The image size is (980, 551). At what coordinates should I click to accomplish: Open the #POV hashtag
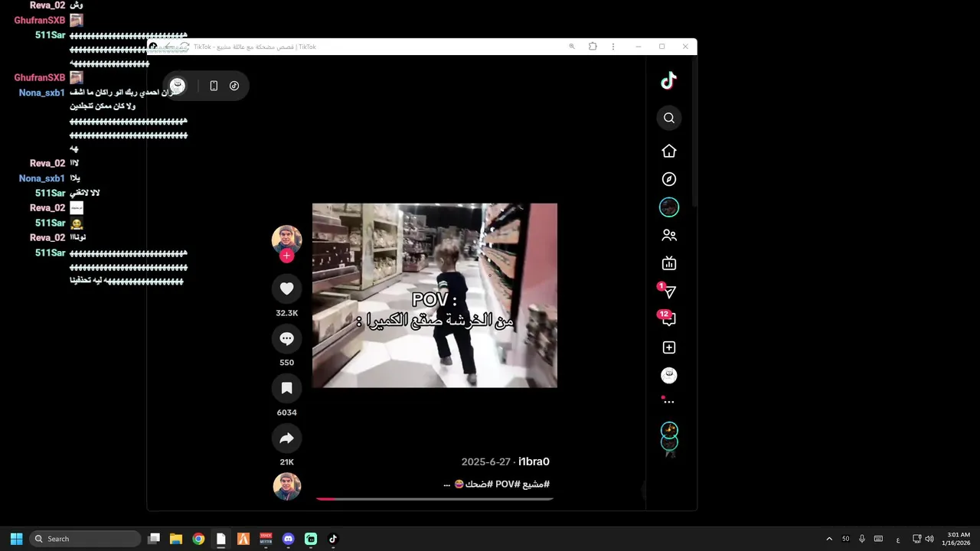[507, 484]
